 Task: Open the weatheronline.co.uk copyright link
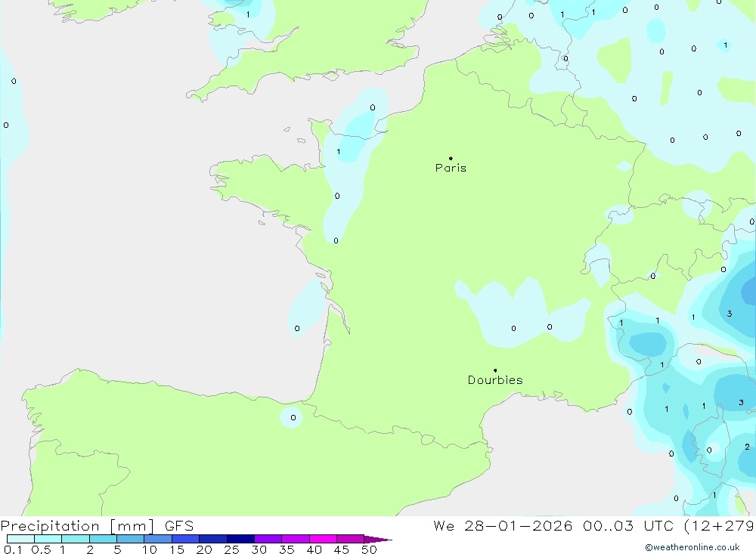click(692, 547)
